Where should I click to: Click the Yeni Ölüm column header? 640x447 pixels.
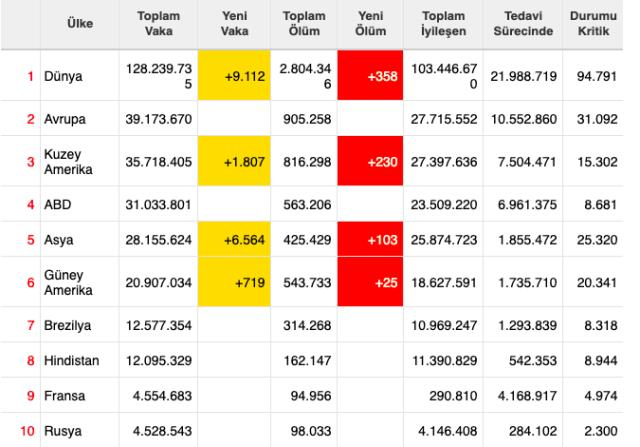tap(370, 24)
